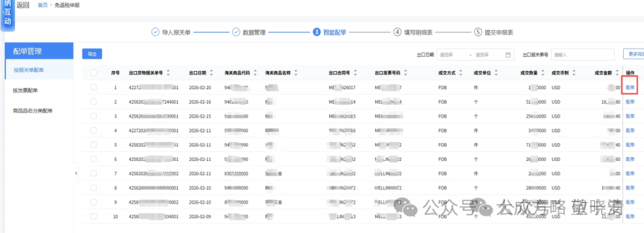The image size is (644, 233).
Task: Sort by 成交金额 column arrows
Action: 617,73
